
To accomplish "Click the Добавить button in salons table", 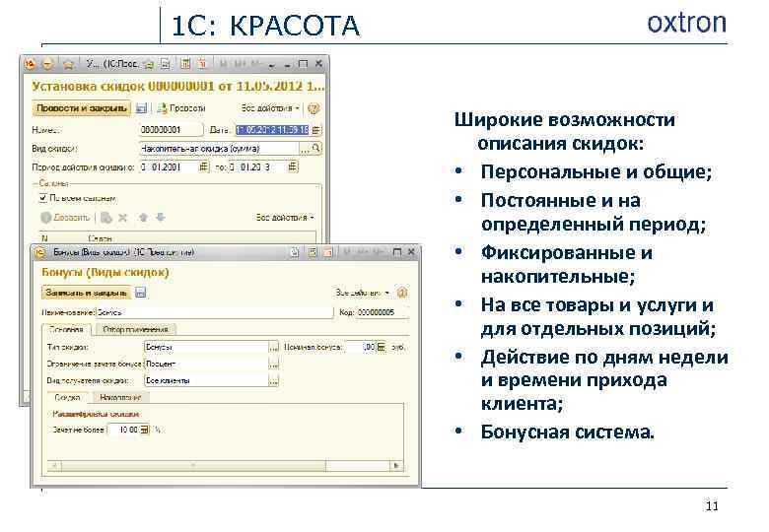I will point(65,218).
